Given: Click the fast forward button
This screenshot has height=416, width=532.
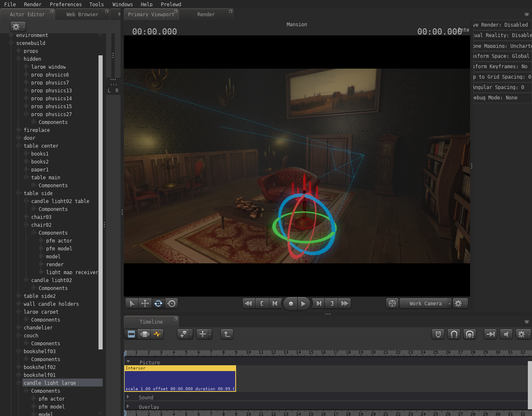Looking at the screenshot, I should 345,303.
